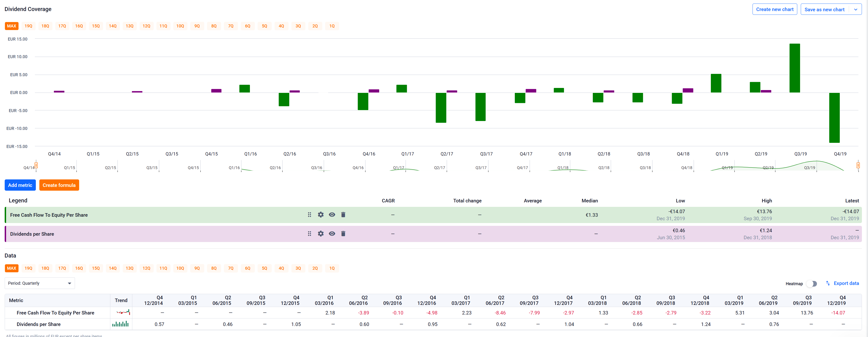
Task: Expand Save as new chart arrow
Action: [856, 9]
